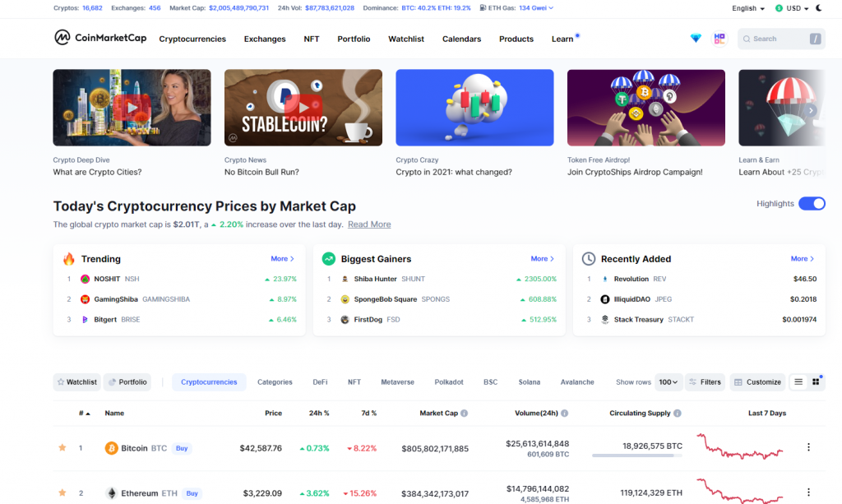Click the Recently Added clock icon

click(589, 259)
